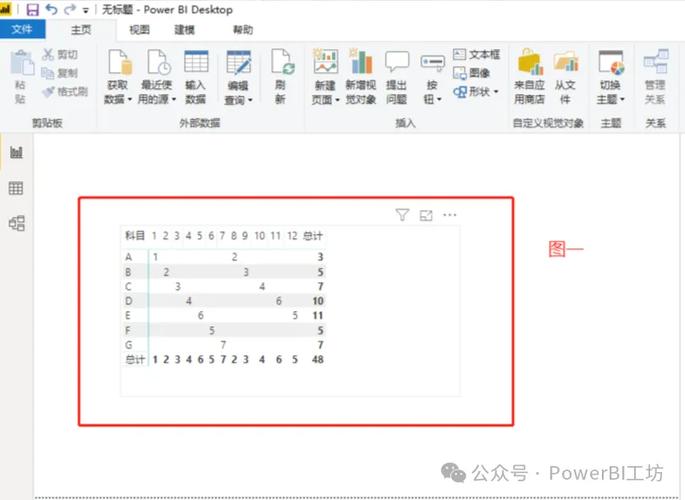Expand the 切换主题 dropdown arrow
The height and width of the screenshot is (500, 685).
[x=622, y=100]
